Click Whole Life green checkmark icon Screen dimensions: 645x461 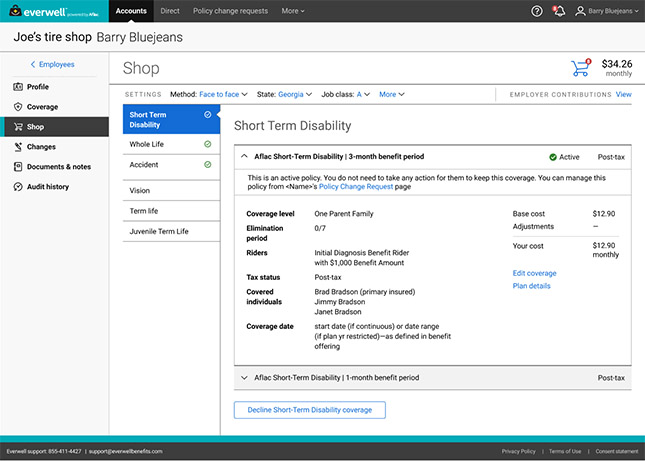[x=208, y=144]
